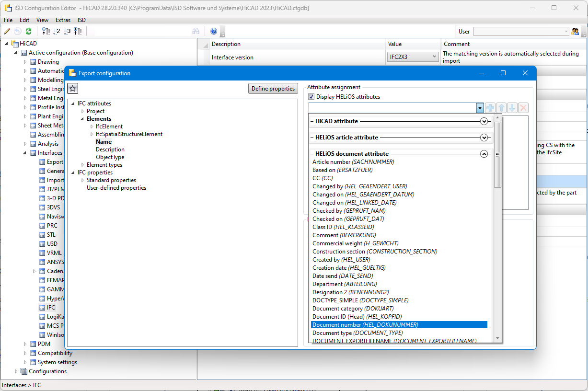Click the HiCAD root folder icon
The width and height of the screenshot is (588, 391).
click(15, 44)
